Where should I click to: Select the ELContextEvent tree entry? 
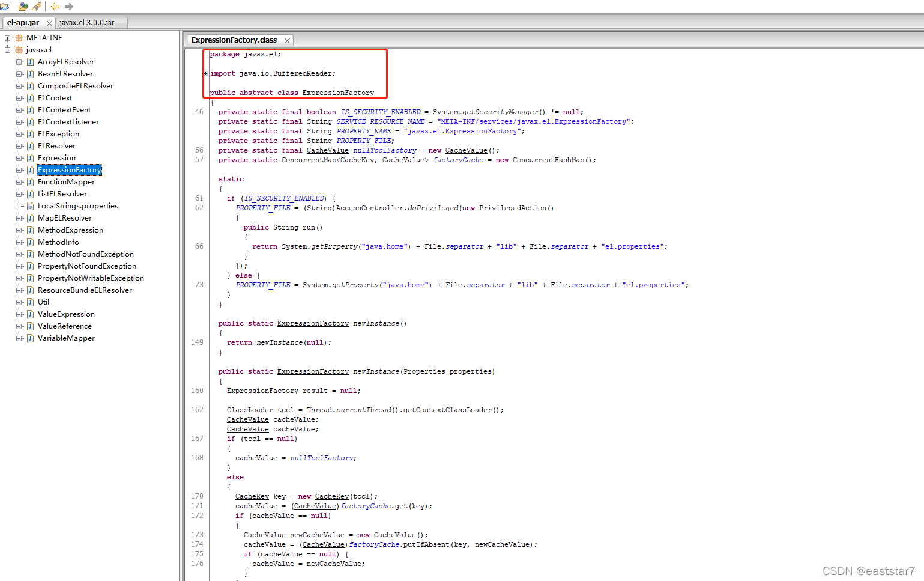[x=64, y=110]
